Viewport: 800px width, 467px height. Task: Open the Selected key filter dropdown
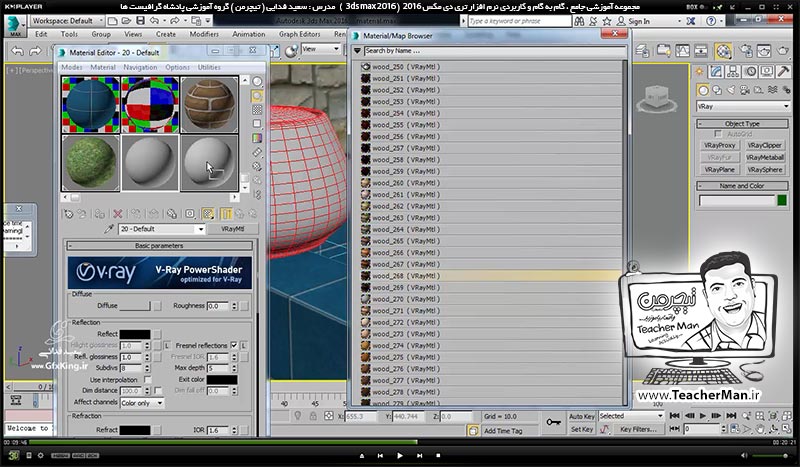pos(631,416)
